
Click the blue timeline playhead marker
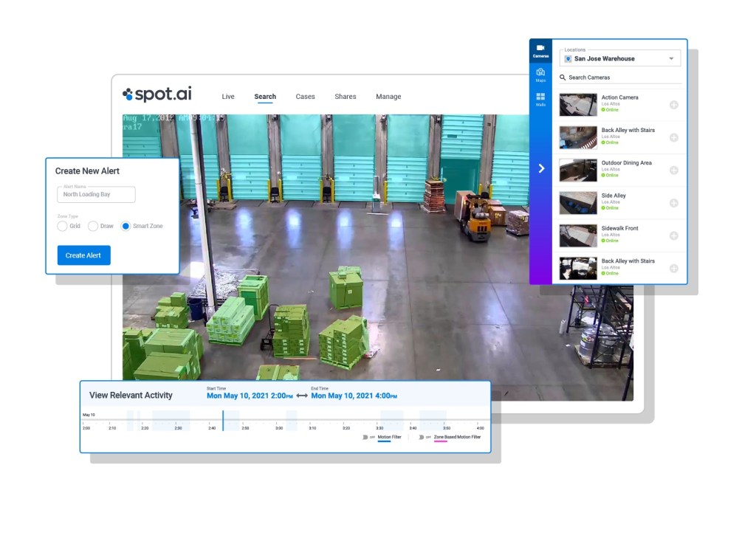pos(223,421)
